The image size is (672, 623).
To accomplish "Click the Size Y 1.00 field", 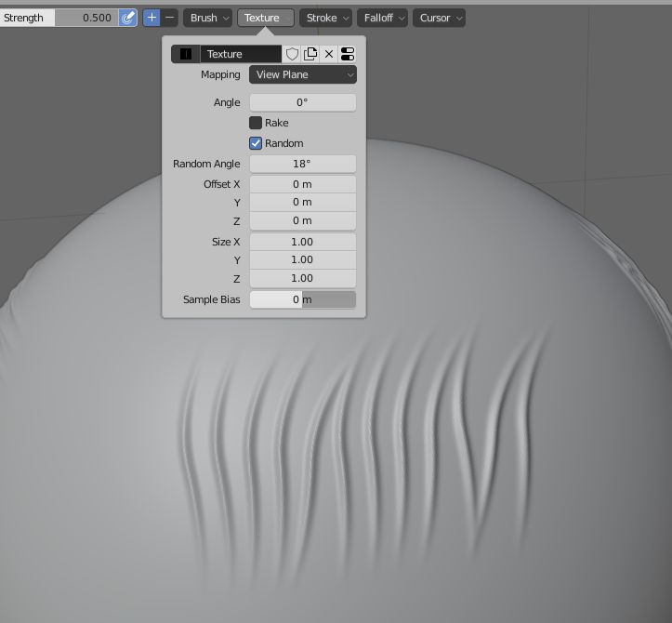I will (303, 259).
